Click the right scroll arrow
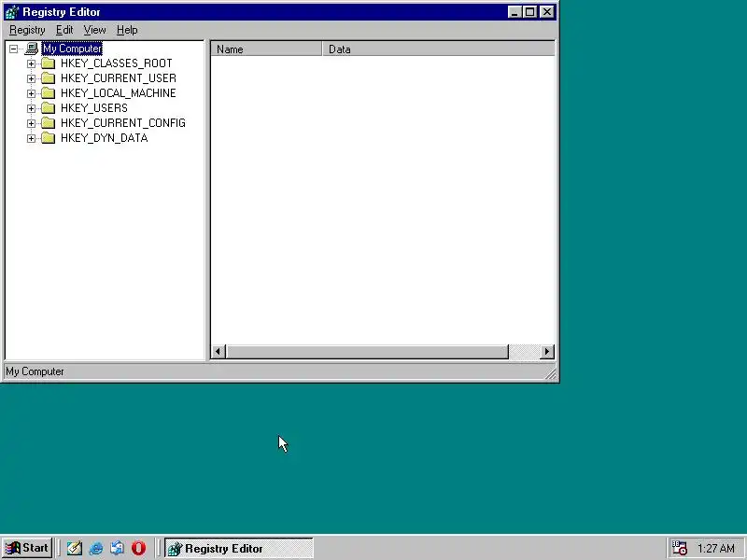This screenshot has width=747, height=560. click(x=547, y=352)
